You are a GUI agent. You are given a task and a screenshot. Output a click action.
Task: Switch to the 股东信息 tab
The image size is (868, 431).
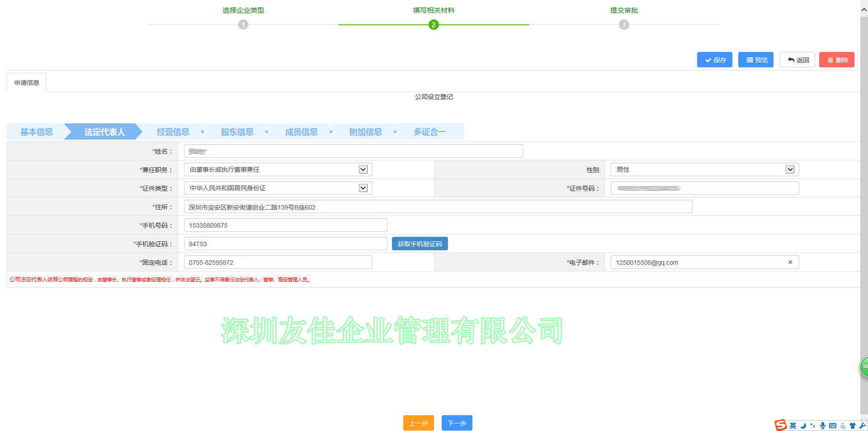237,132
